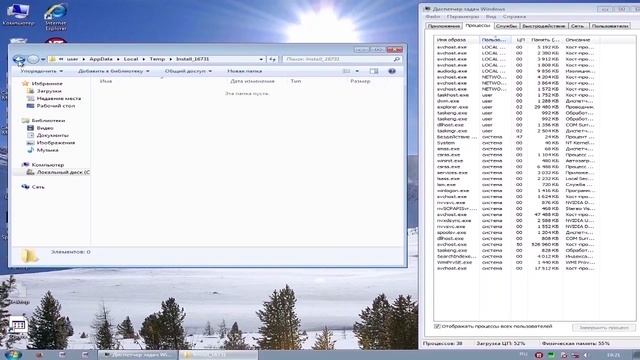Select 'Temp' in the address breadcrumb

click(157, 59)
